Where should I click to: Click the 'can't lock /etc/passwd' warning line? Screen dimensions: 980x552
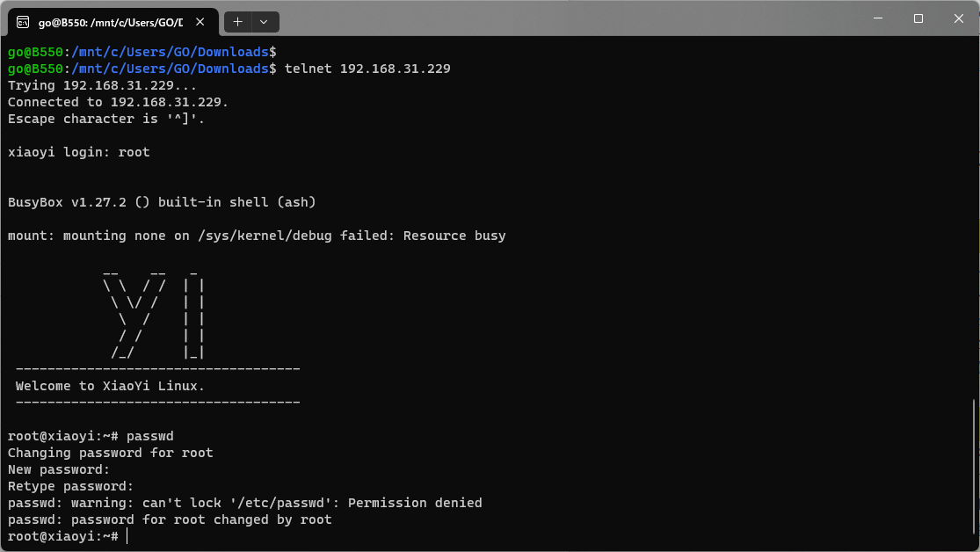(245, 504)
